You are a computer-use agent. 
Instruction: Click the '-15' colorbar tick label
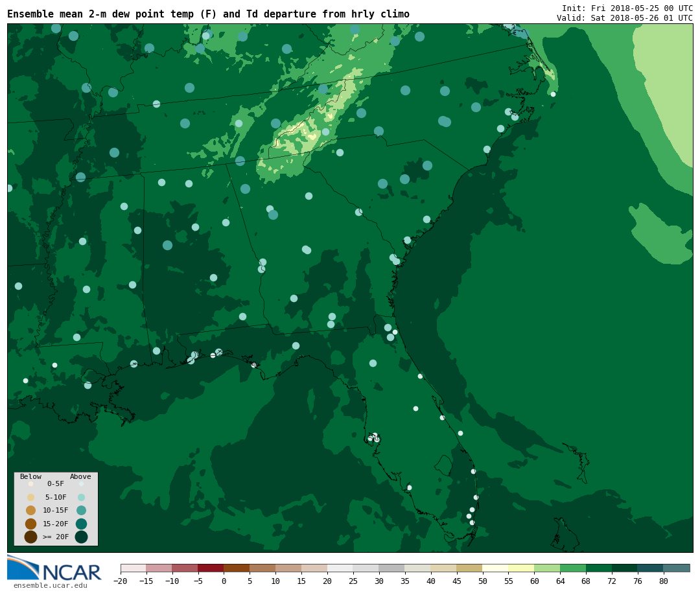pyautogui.click(x=146, y=581)
